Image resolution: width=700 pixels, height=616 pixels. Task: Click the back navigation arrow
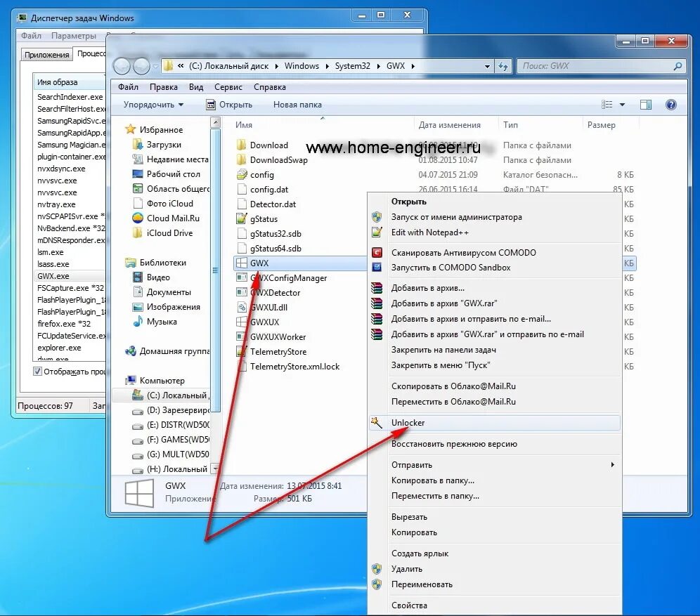(x=121, y=66)
